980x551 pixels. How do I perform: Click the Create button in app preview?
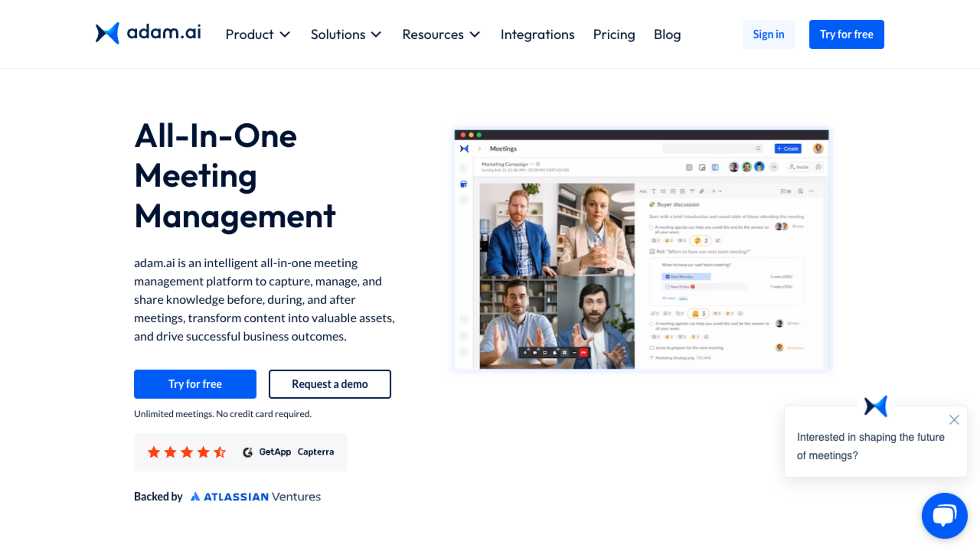point(788,149)
